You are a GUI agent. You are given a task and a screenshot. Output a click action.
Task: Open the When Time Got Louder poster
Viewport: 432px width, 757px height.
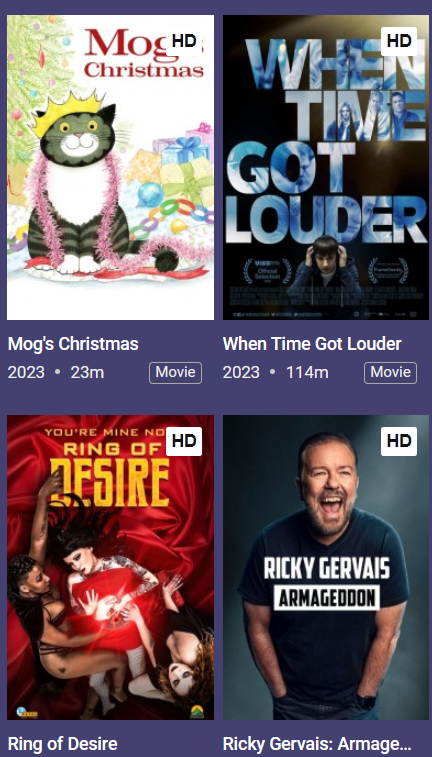(x=326, y=168)
